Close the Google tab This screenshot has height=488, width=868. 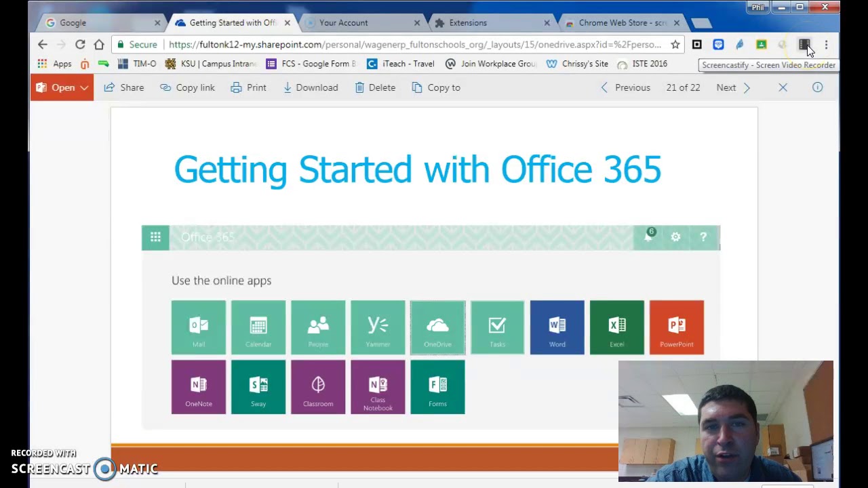[x=157, y=23]
